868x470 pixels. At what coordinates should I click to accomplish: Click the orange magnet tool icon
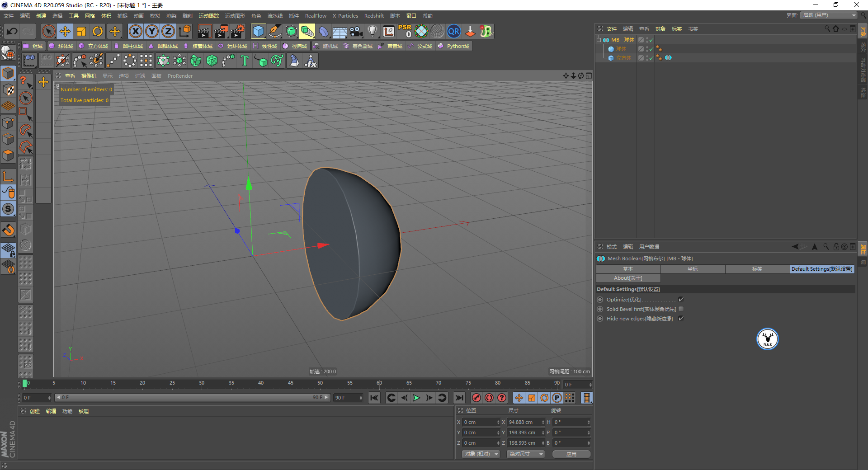pyautogui.click(x=8, y=230)
